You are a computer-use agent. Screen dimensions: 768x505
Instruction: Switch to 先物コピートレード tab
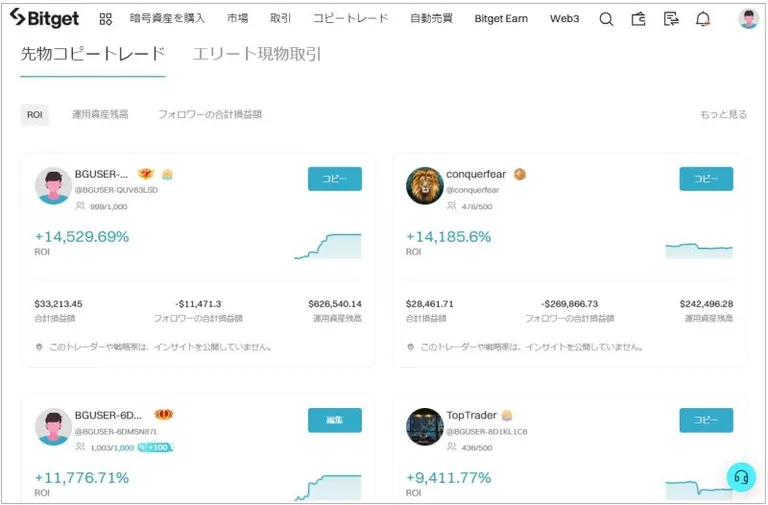[93, 54]
